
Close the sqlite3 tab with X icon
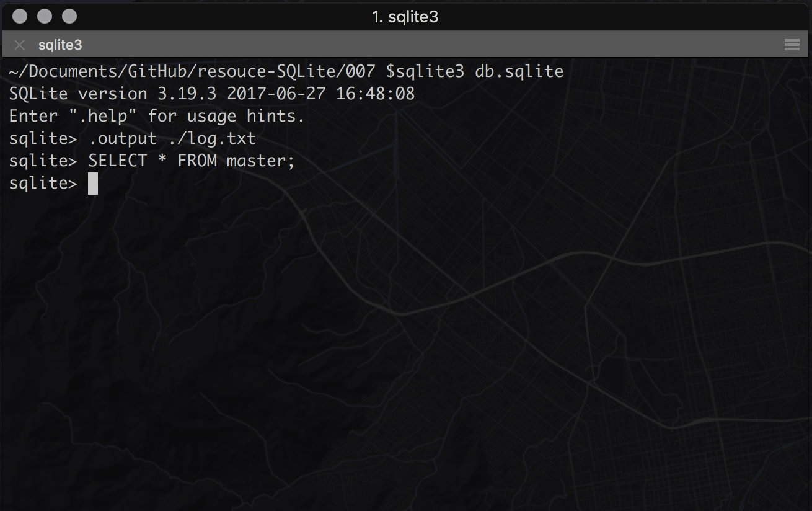tap(19, 45)
